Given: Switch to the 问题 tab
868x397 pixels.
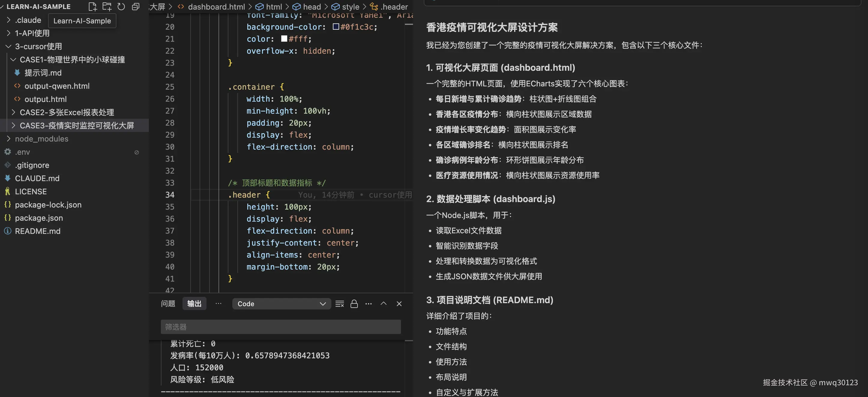Looking at the screenshot, I should (x=168, y=303).
